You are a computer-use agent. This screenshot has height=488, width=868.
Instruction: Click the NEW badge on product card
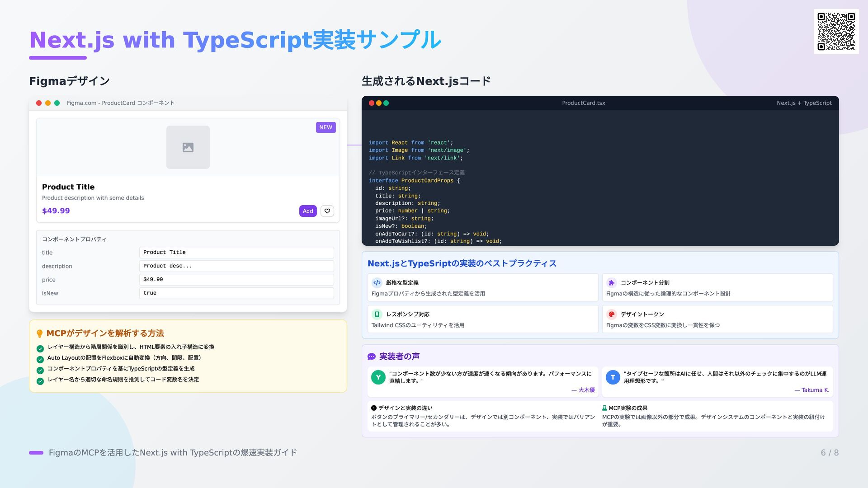tap(325, 127)
